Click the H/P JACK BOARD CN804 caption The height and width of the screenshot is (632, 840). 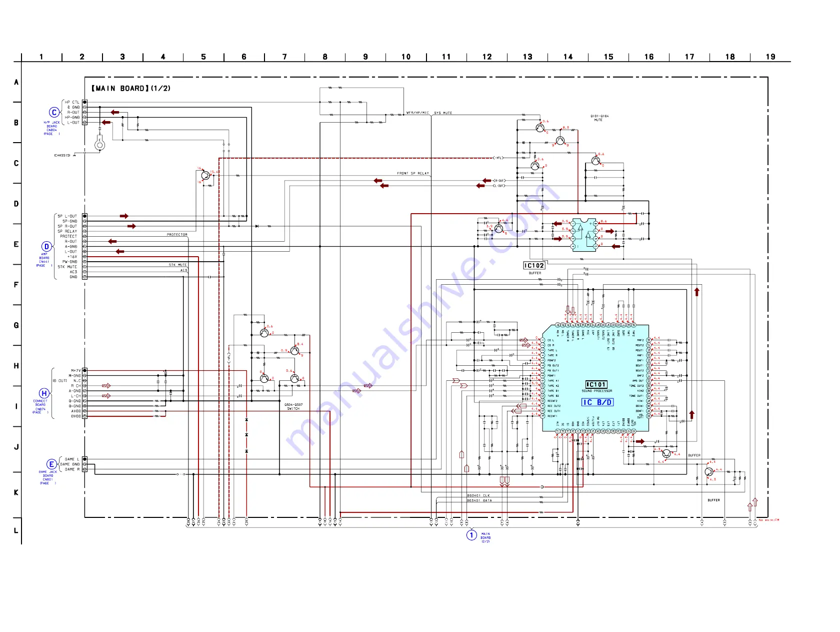point(51,128)
